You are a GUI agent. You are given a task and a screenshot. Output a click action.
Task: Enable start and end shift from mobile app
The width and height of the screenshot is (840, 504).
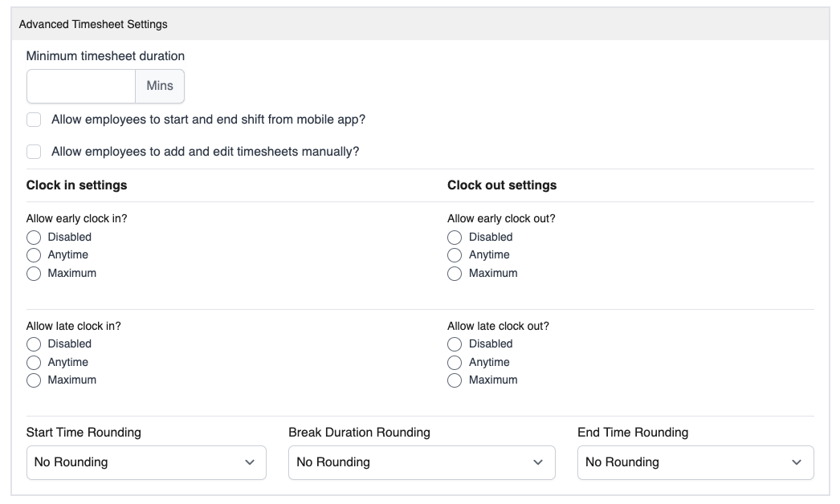click(x=34, y=120)
